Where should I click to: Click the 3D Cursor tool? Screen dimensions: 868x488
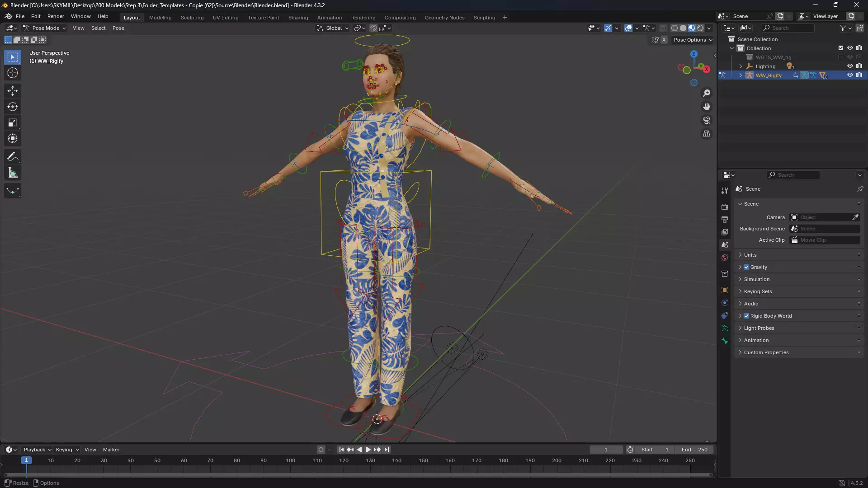click(13, 73)
